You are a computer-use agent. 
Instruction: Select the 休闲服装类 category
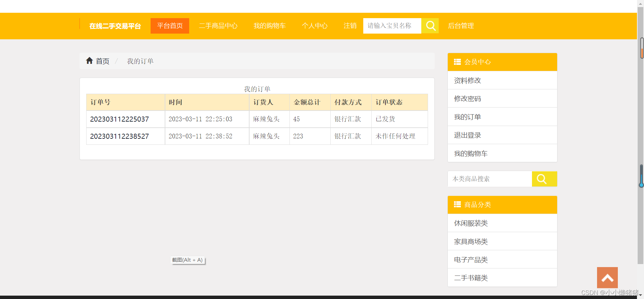click(502, 223)
